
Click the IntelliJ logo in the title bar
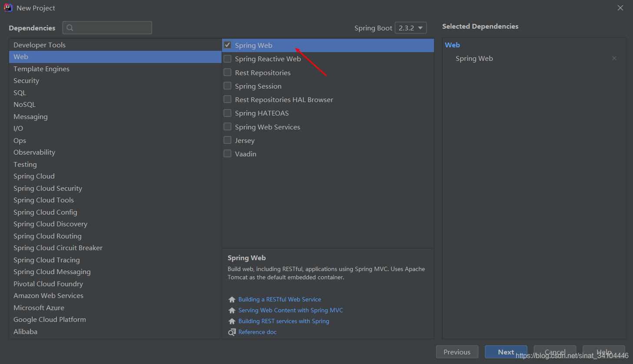(x=8, y=8)
